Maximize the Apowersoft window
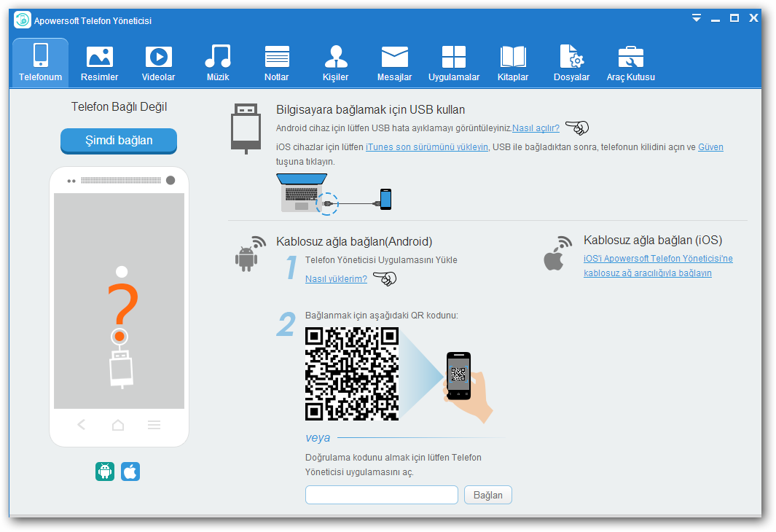Screen dimensions: 776x532 pos(734,18)
